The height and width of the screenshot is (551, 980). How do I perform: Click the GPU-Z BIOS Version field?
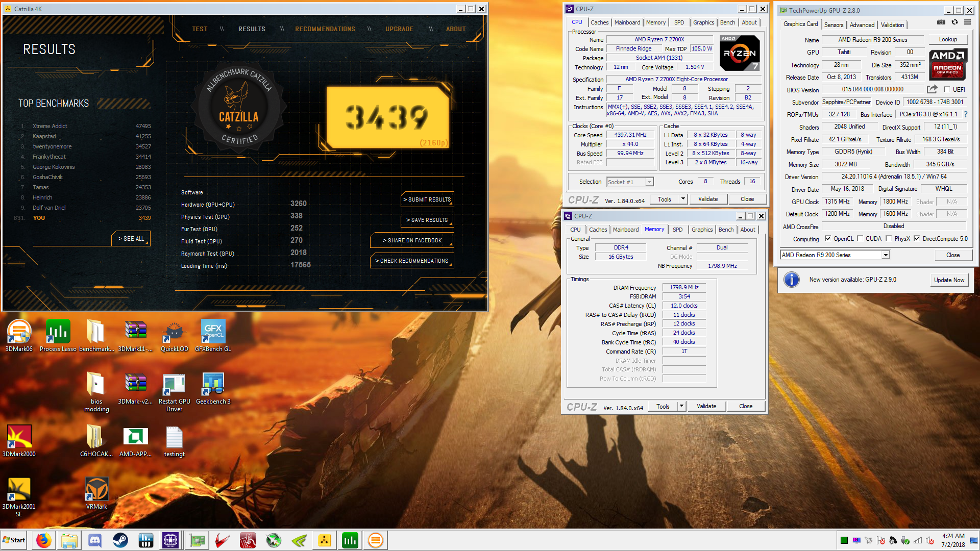tap(873, 89)
